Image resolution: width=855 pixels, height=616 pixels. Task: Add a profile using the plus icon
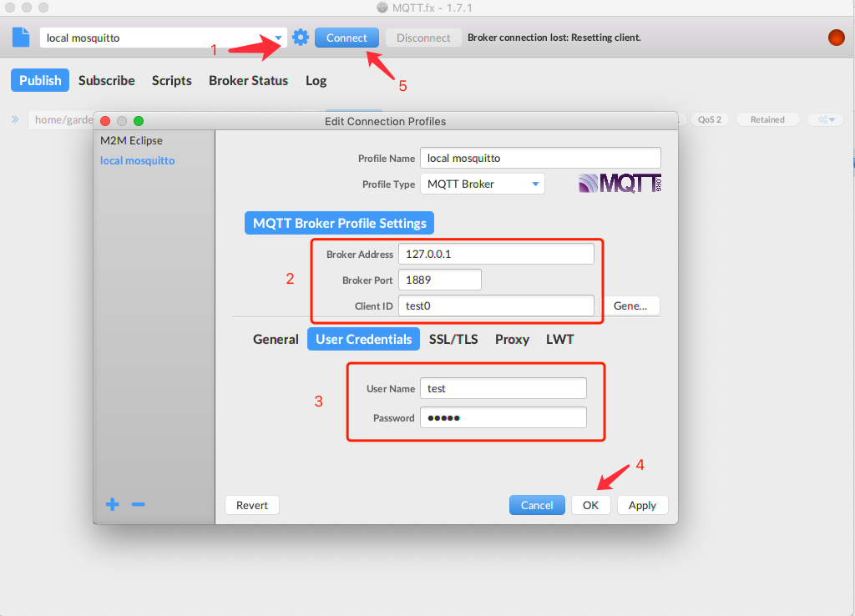(112, 504)
